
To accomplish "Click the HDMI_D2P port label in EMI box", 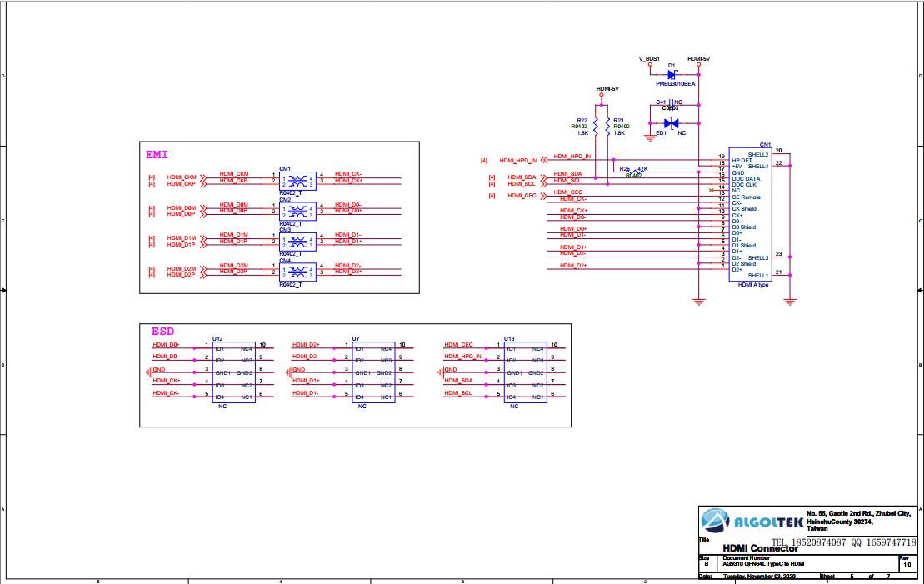I will [182, 275].
